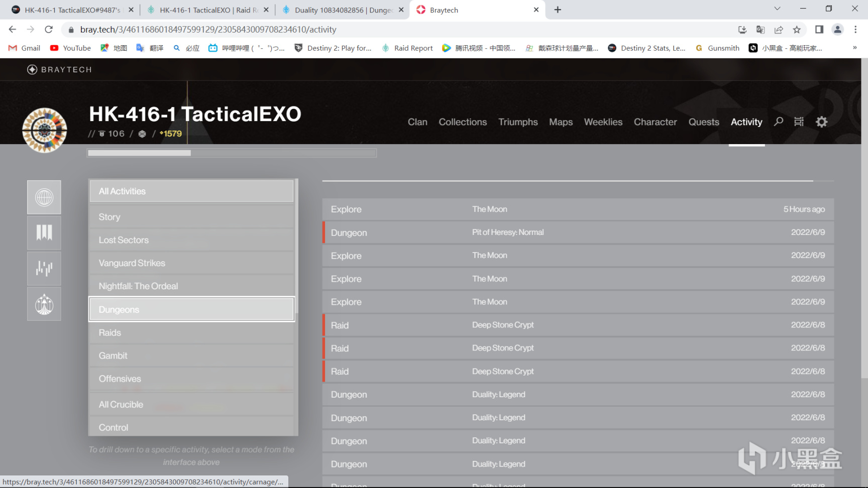Open Gunsmith bookmark
The image size is (868, 488).
tap(717, 48)
